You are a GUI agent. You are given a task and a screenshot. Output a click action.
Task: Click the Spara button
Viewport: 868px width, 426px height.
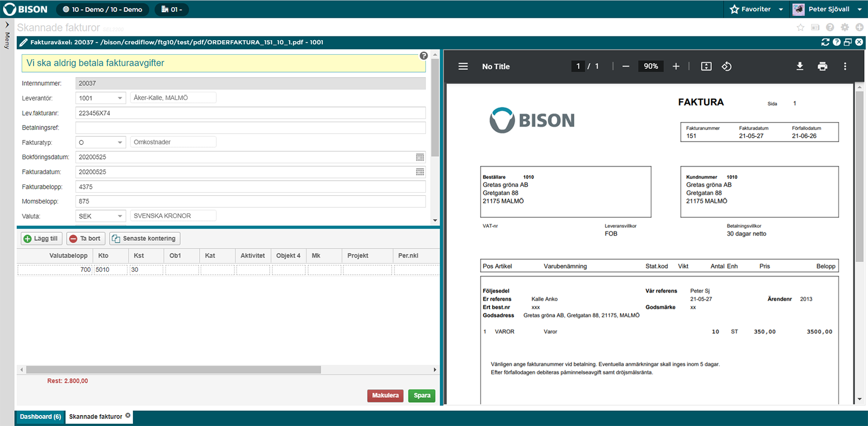(x=422, y=396)
